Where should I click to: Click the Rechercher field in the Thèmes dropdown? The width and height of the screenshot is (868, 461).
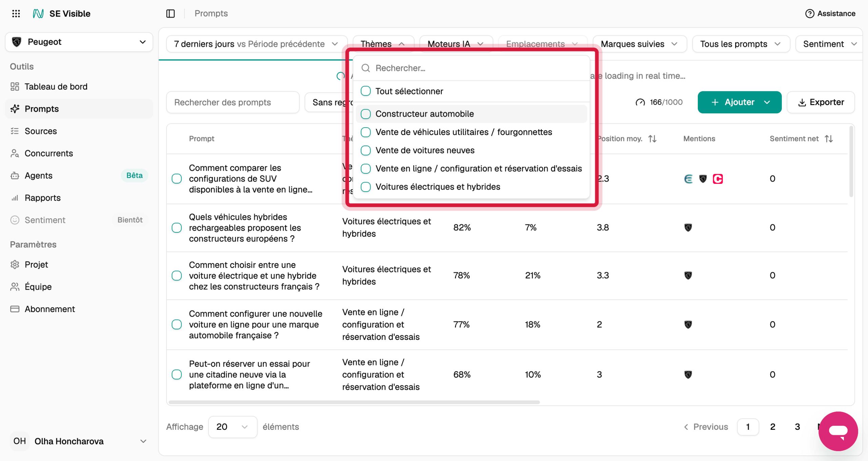pyautogui.click(x=471, y=68)
